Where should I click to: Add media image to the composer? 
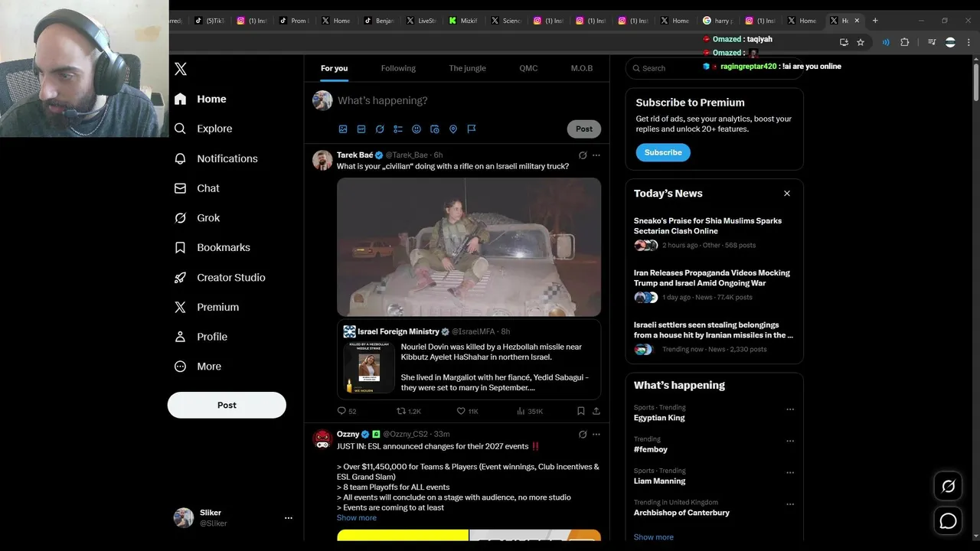[x=343, y=129]
